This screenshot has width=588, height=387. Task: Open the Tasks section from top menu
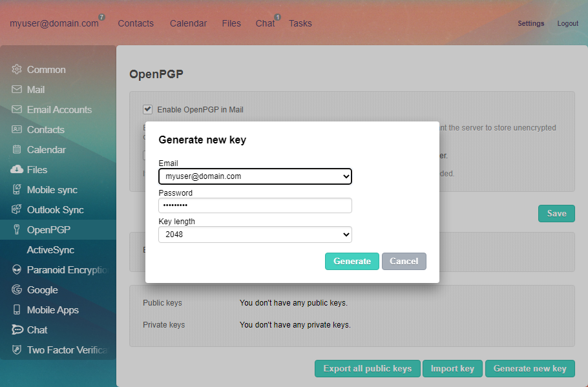[x=300, y=23]
